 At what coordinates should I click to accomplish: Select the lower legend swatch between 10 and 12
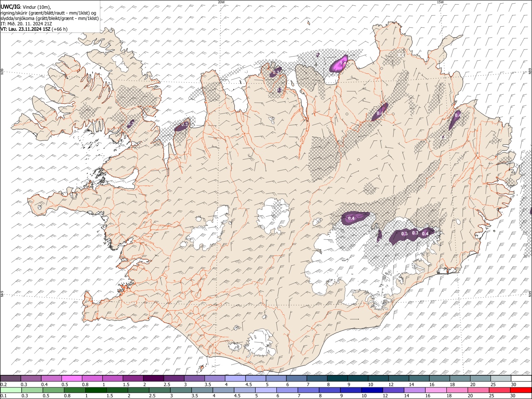coord(372,390)
